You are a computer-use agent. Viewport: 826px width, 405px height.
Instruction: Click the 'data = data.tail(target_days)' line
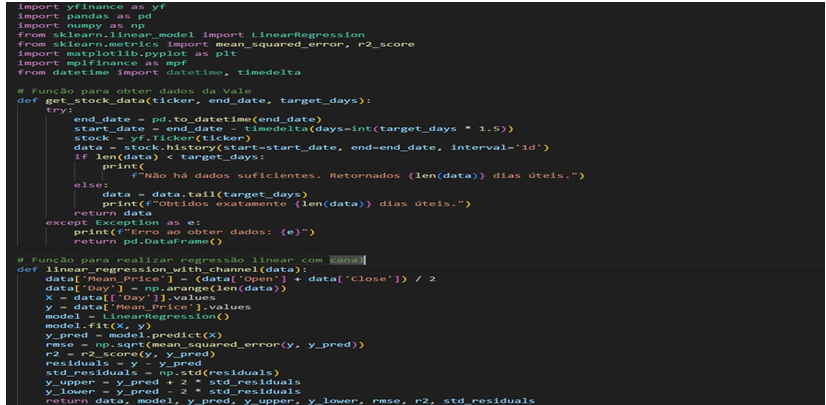205,194
